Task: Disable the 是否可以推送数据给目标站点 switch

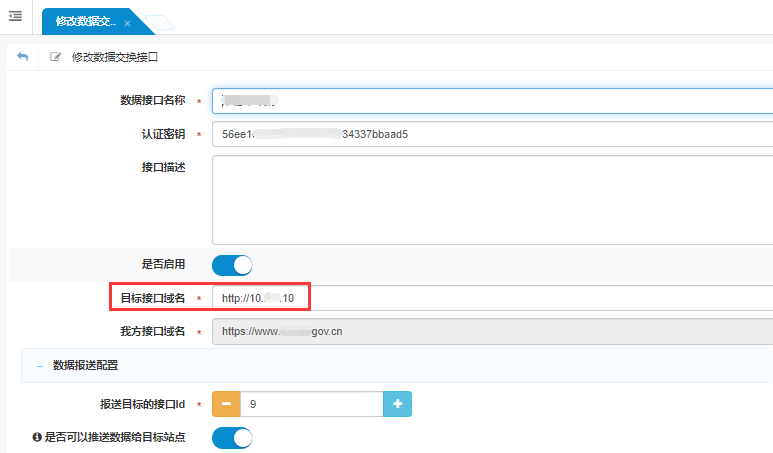Action: [232, 438]
